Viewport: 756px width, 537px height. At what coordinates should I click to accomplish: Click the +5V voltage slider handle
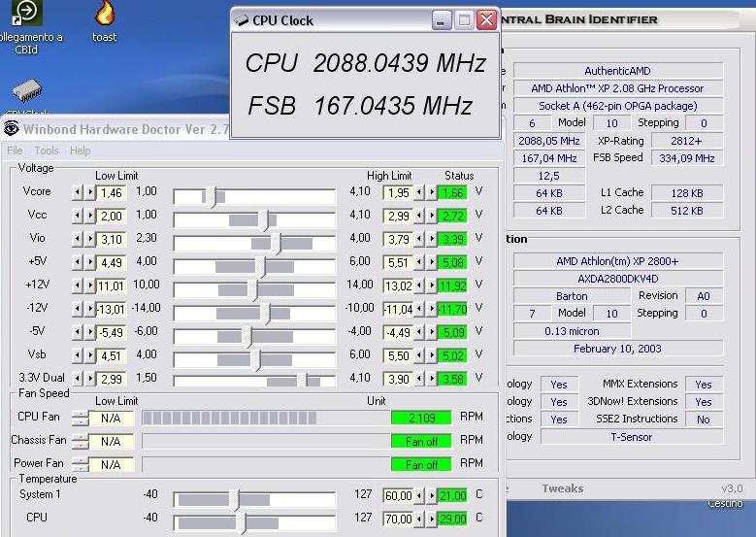[x=260, y=267]
